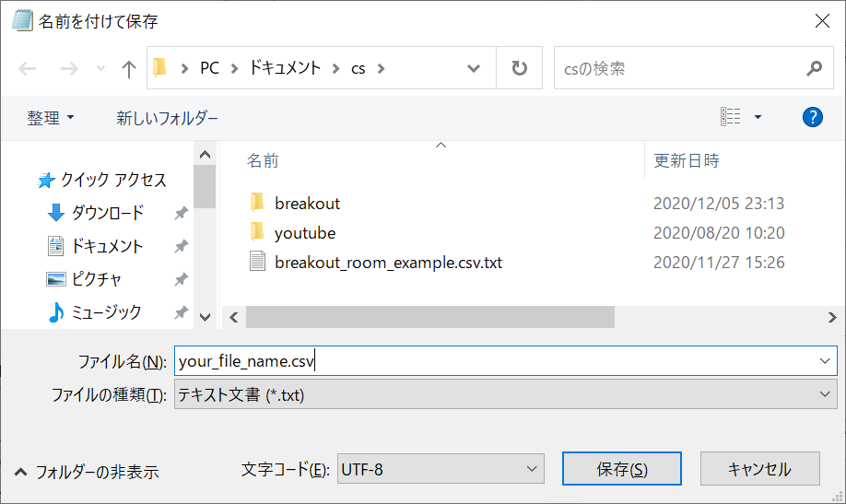Click pin icon beside ダウンロード
Screen dimensions: 846x504
coord(181,213)
